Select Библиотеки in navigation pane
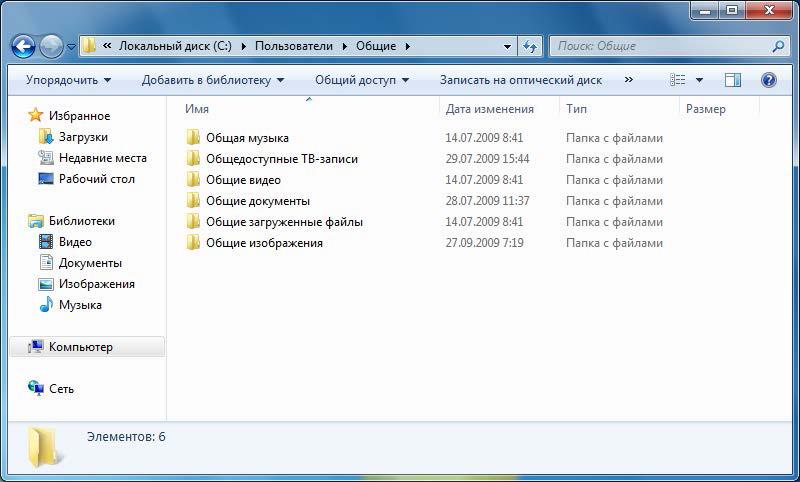 (x=82, y=221)
